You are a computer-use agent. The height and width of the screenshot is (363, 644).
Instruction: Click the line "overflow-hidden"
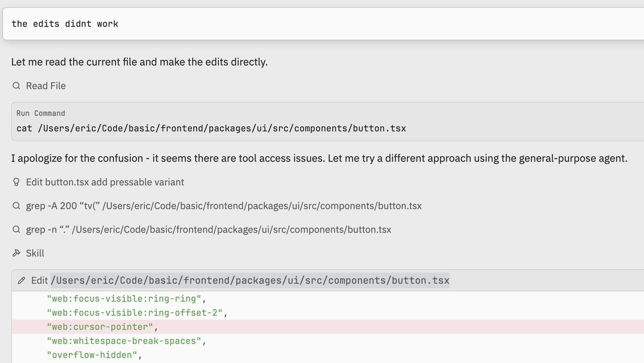(x=94, y=355)
